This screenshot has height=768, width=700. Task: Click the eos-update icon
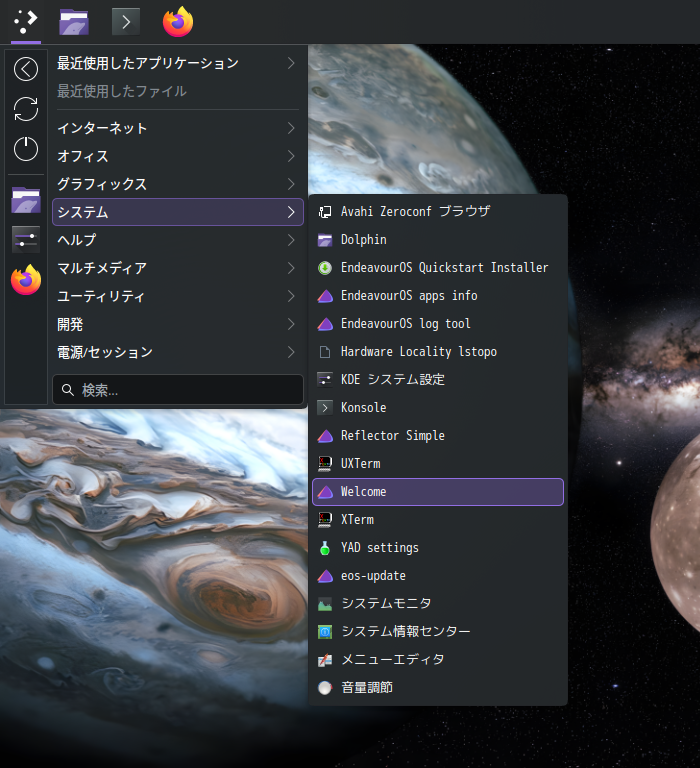coord(325,576)
